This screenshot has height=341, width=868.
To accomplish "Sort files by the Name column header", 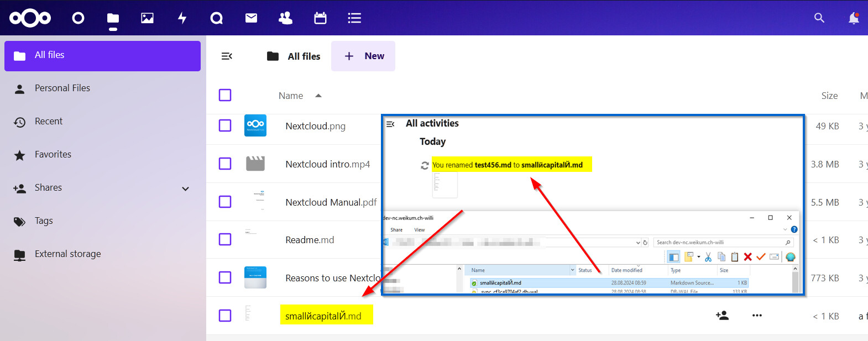I will (291, 96).
